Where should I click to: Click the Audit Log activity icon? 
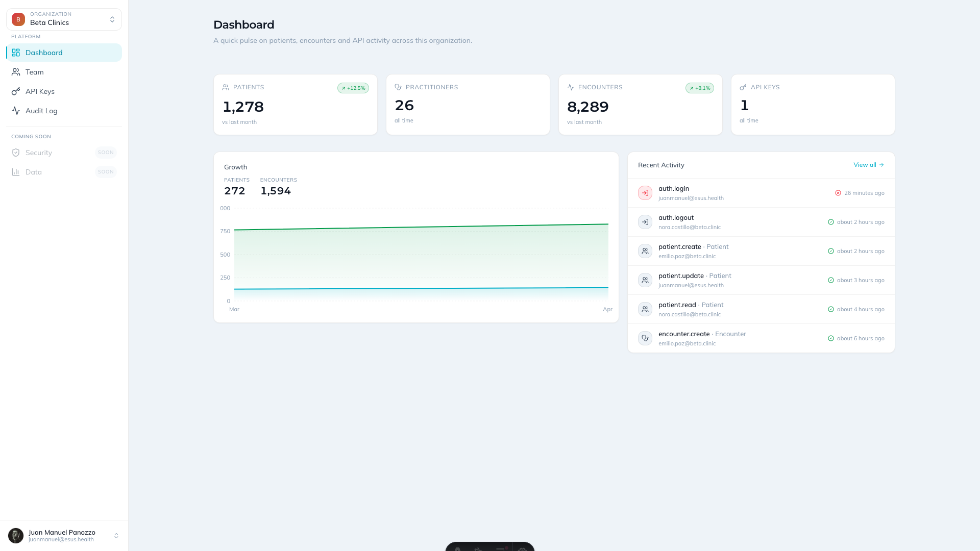pyautogui.click(x=16, y=111)
